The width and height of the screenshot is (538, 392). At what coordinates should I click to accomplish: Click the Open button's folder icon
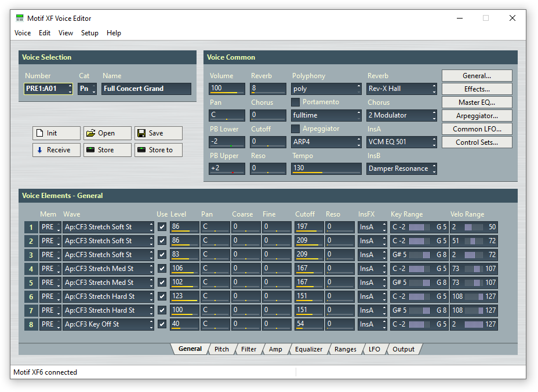[90, 133]
